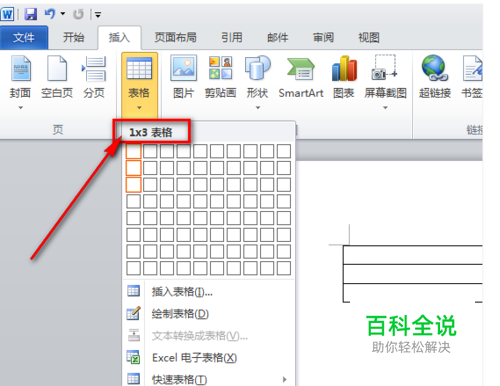The image size is (500, 386).
Task: Undo the last action
Action: 50,14
